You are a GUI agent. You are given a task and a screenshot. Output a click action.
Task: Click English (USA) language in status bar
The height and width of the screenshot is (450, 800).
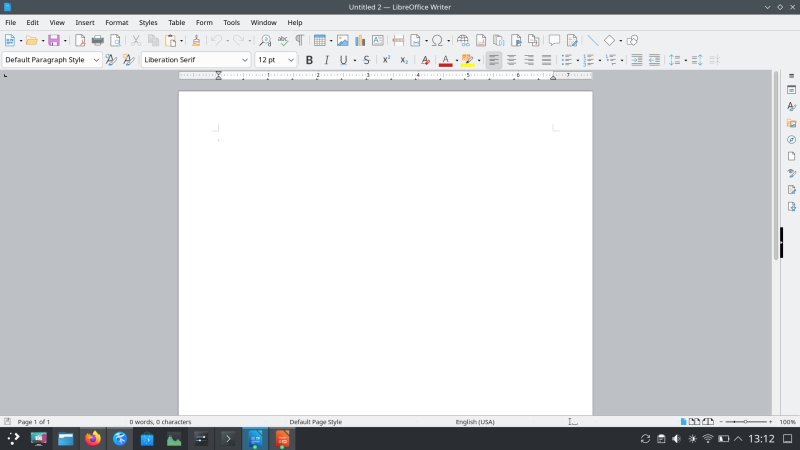tap(475, 422)
